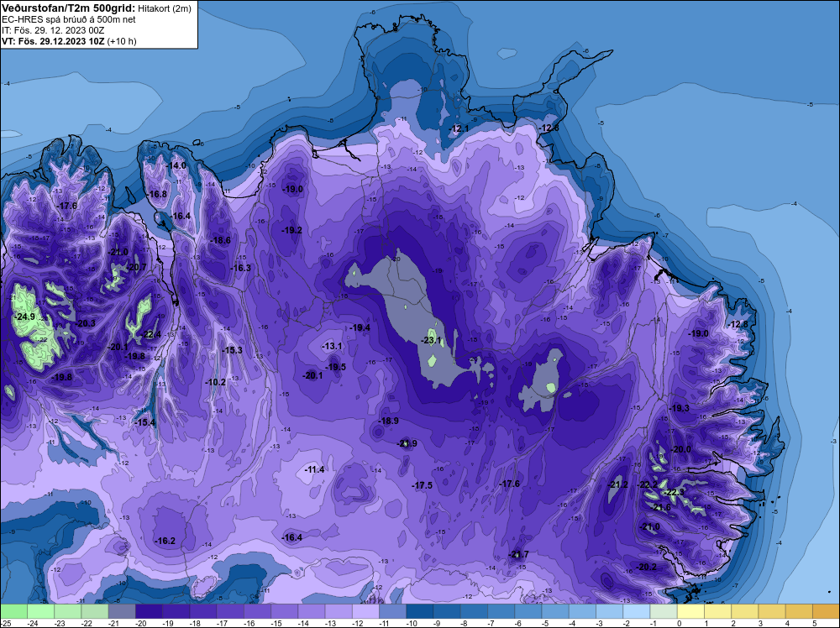840x628 pixels.
Task: Click the -13.1 temperature value label
Action: click(x=332, y=347)
